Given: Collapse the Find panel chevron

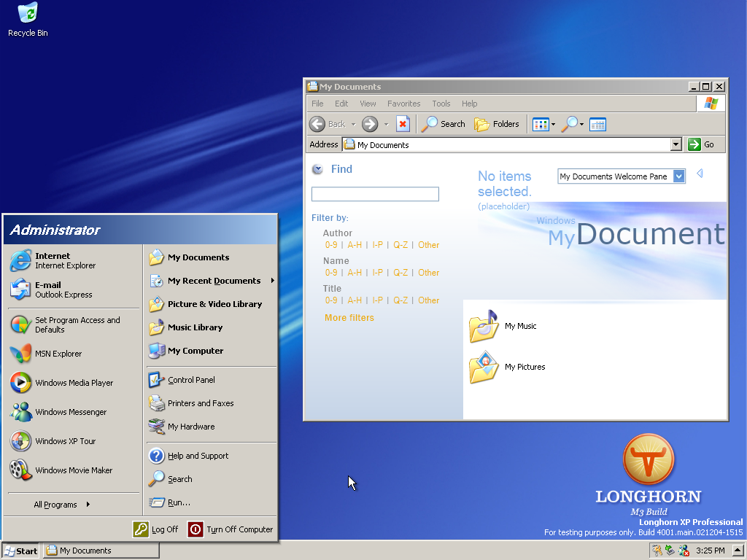Looking at the screenshot, I should 317,170.
